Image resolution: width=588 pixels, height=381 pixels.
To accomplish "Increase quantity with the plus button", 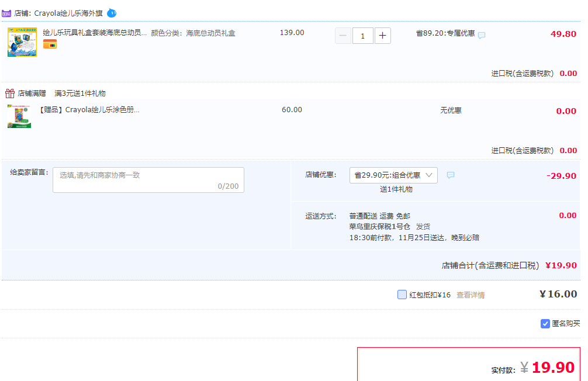I will pyautogui.click(x=382, y=36).
